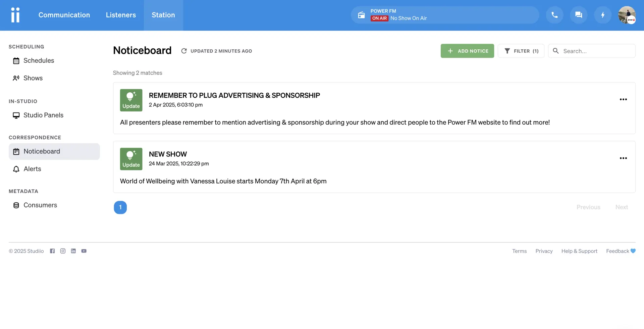
Task: Switch to the Listeners tab
Action: point(121,15)
